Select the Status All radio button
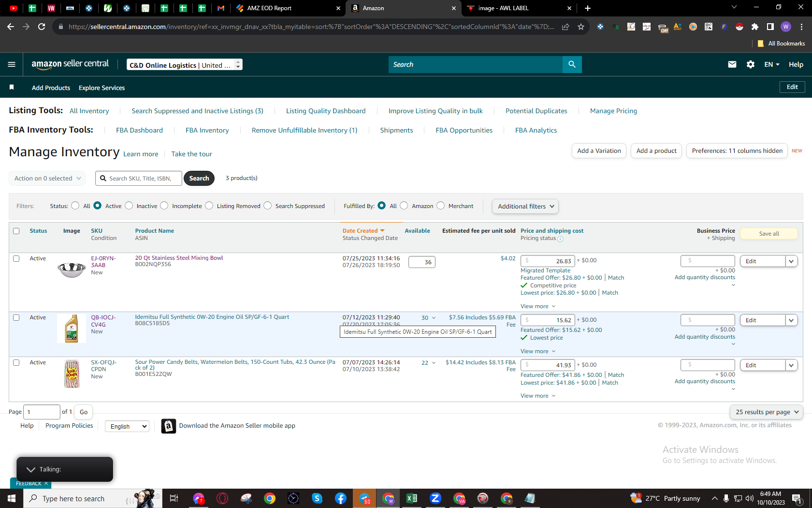 click(x=75, y=206)
